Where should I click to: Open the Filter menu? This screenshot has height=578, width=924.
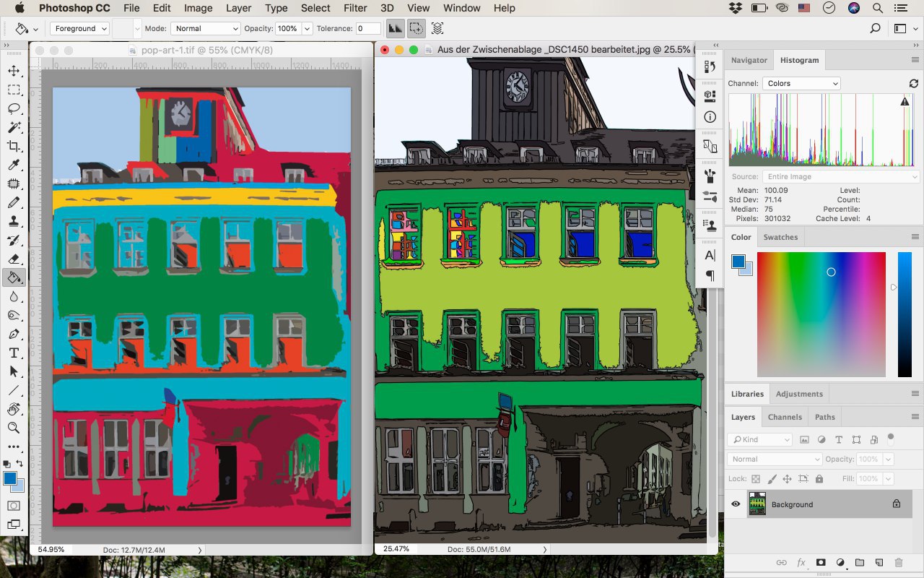point(355,8)
